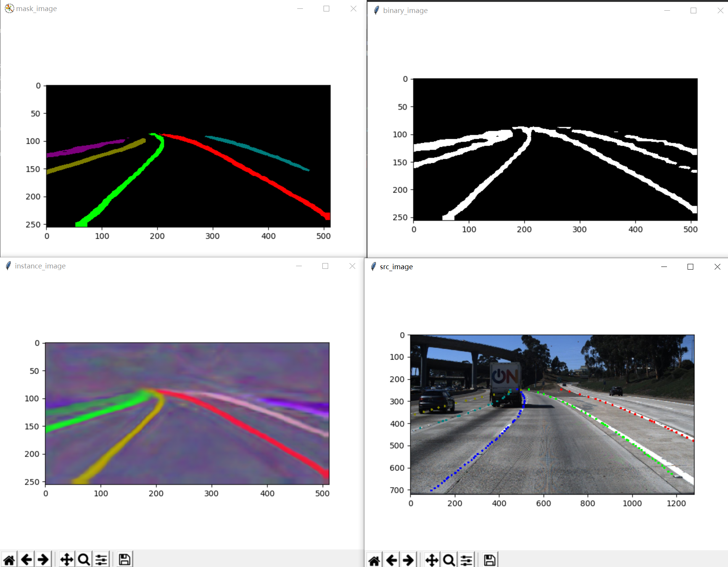Screen dimensions: 728x567
Task: Open configure subplots dialog in src_image toolbar
Action: click(466, 559)
